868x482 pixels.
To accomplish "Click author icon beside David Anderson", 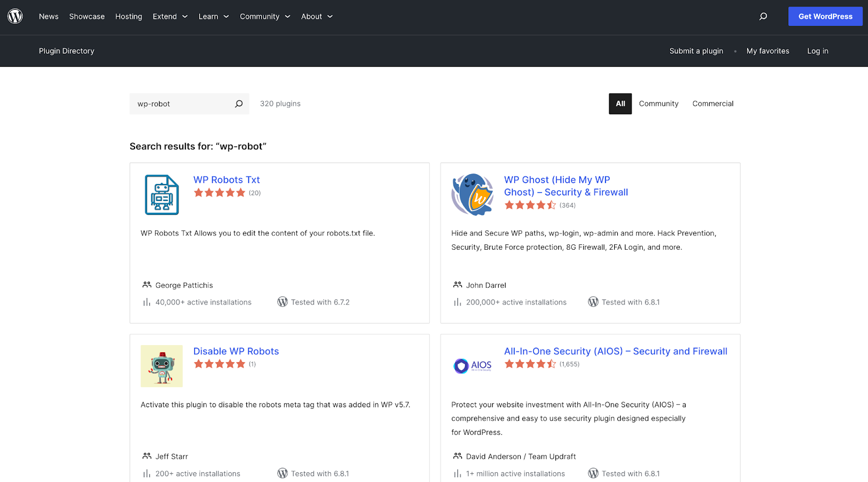I will click(458, 456).
